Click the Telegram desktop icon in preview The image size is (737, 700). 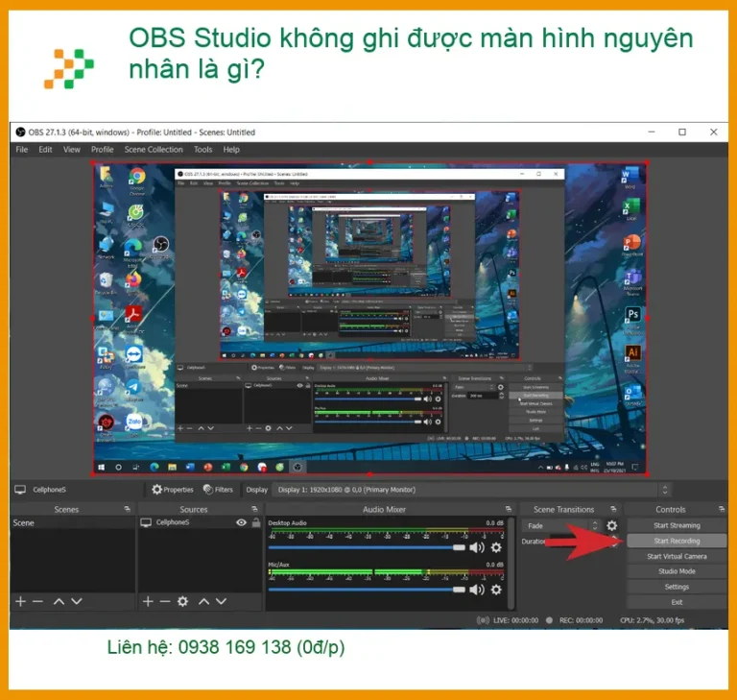[134, 390]
